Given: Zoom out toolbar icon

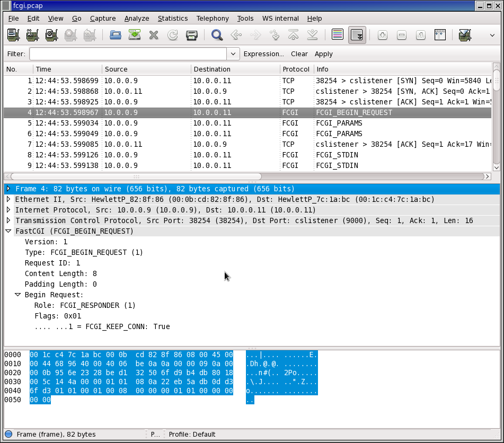Looking at the screenshot, I should (x=402, y=35).
